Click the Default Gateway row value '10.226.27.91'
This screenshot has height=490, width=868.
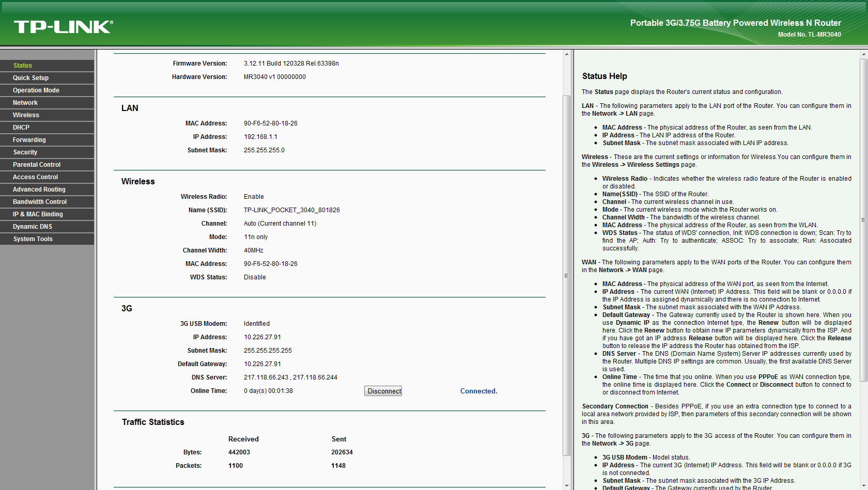point(262,364)
